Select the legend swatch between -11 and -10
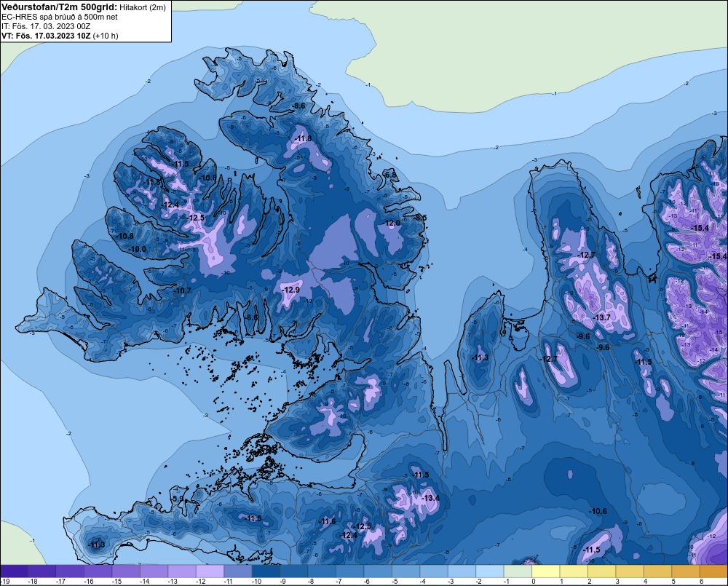 pyautogui.click(x=238, y=571)
